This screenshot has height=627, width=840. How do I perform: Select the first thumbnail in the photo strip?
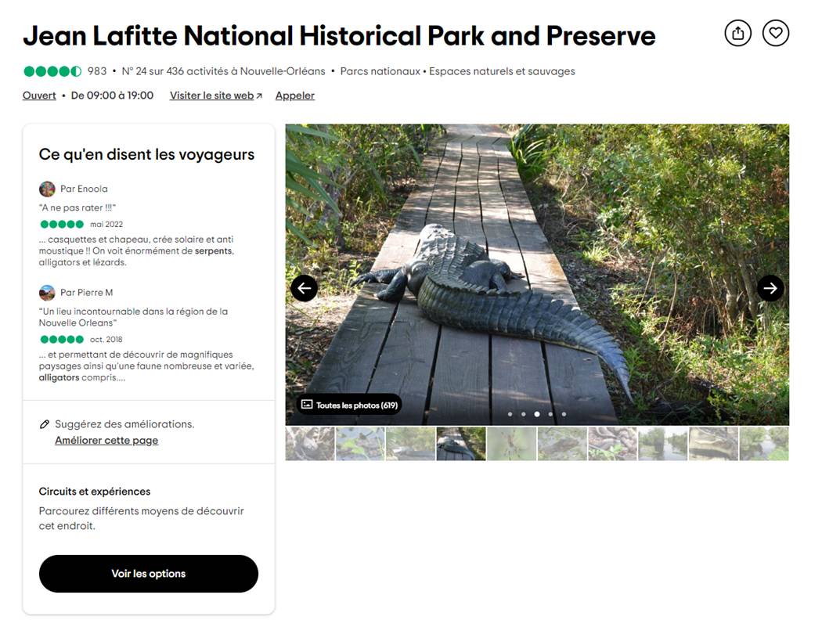[310, 444]
